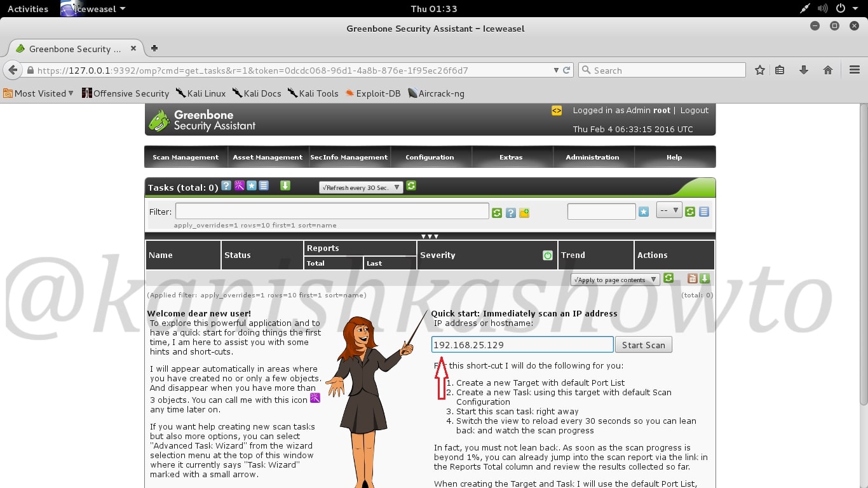
Task: Click the browser back arrow button
Action: [x=13, y=70]
